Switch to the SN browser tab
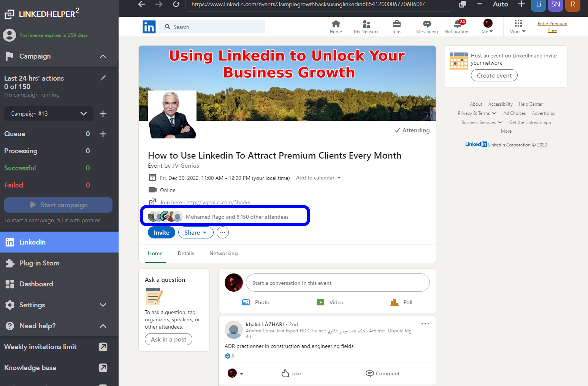Screen dimensions: 588x386 556,5
